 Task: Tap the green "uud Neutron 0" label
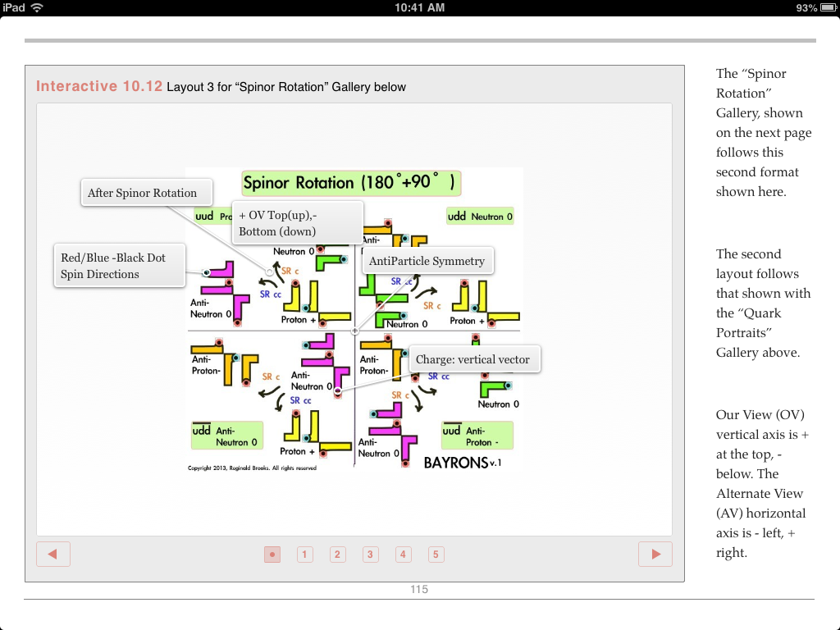click(480, 217)
